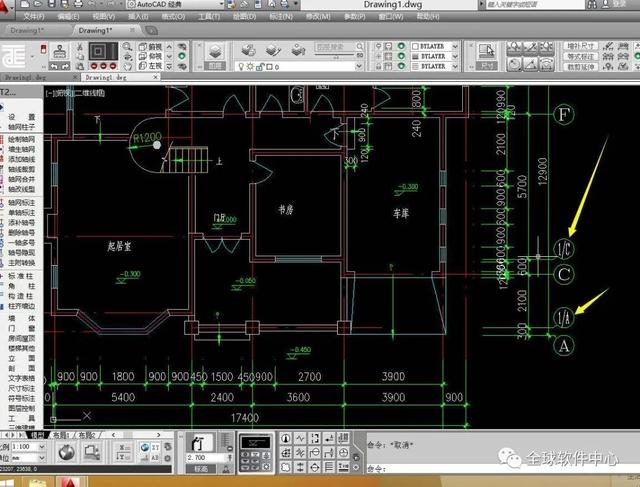640x487 pixels.
Task: Click the globe icon in the bottom toolbar
Action: (67, 453)
